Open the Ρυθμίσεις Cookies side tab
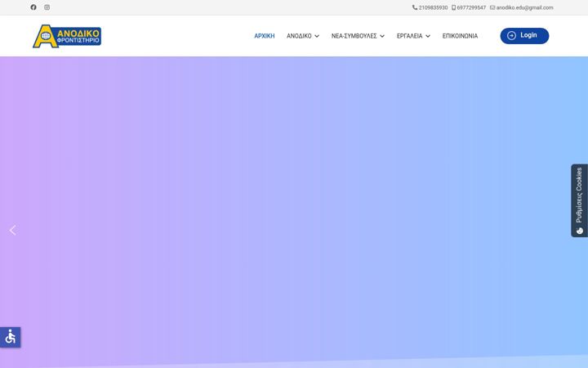This screenshot has width=588, height=368. pyautogui.click(x=579, y=200)
